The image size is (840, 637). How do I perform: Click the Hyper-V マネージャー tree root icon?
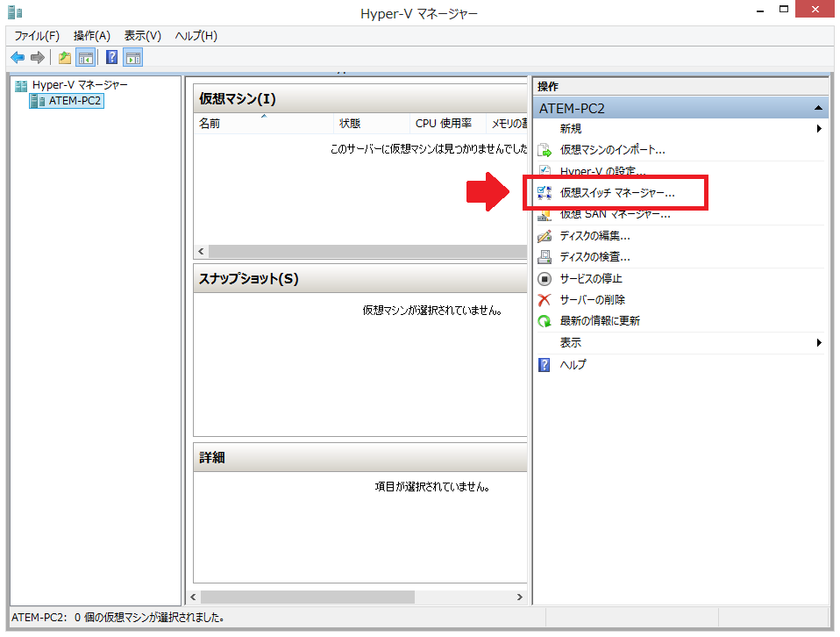coord(21,85)
